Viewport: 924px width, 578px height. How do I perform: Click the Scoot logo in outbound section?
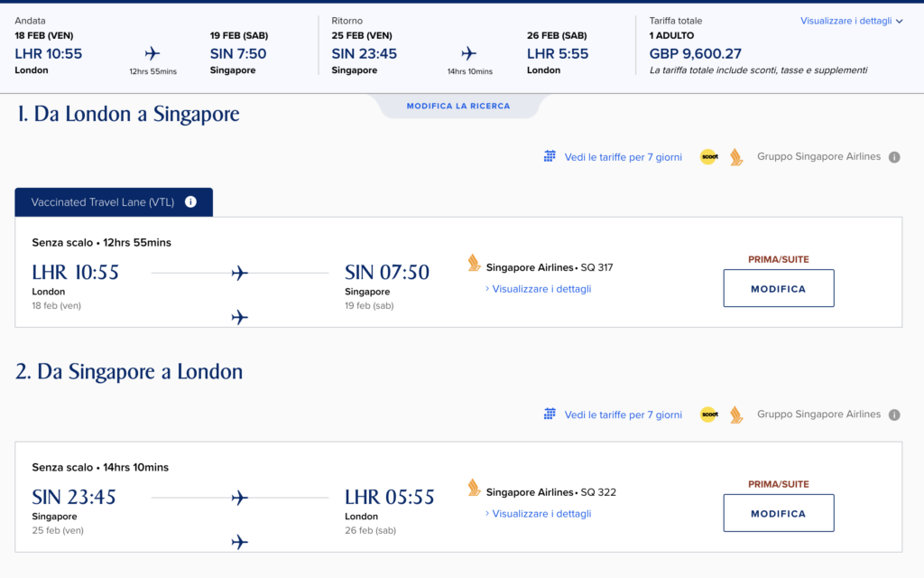click(x=709, y=157)
